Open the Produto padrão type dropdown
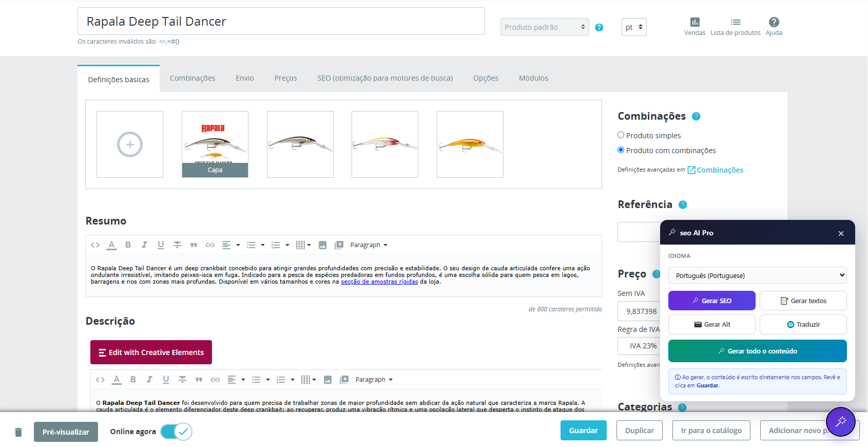Image resolution: width=868 pixels, height=447 pixels. [545, 27]
